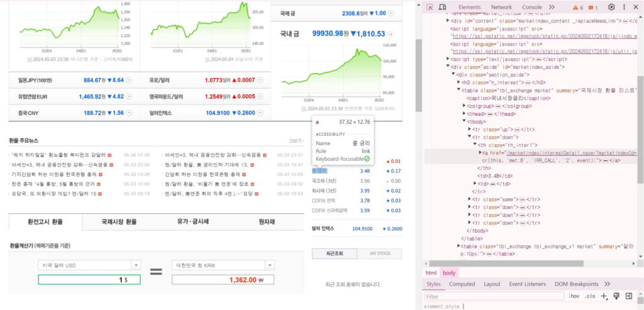Click the new style rule plus icon
Image resolution: width=644 pixels, height=310 pixels.
click(x=604, y=296)
